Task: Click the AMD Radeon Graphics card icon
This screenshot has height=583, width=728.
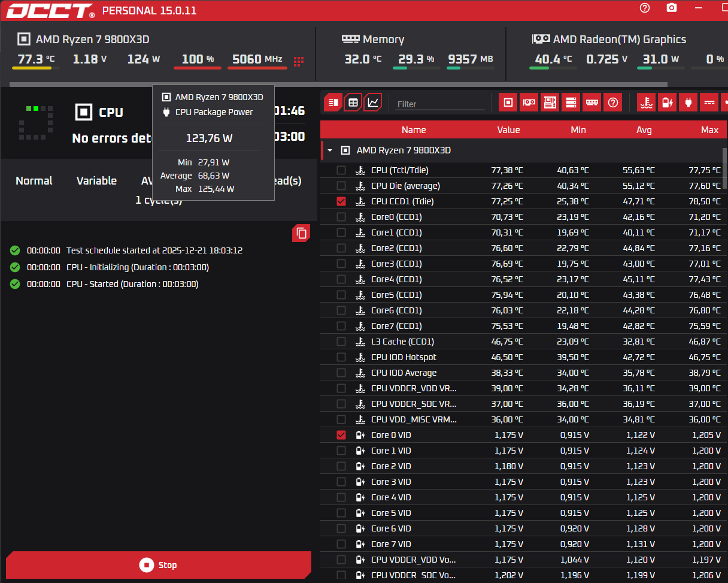Action: point(541,38)
